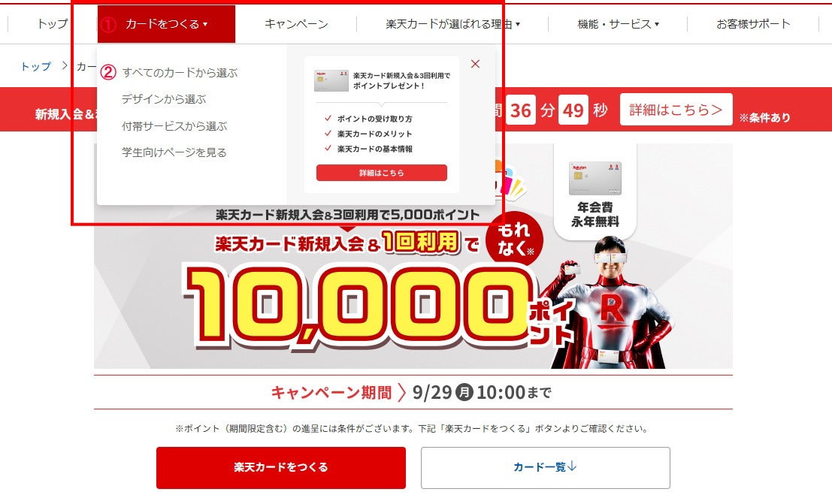Click the 楽天カードの基本情報 checkmark item
Viewport: 832px width, 504px height.
(x=369, y=149)
